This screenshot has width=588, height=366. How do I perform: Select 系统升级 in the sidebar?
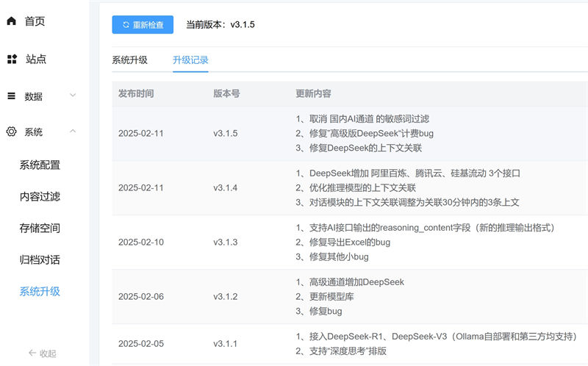pos(40,291)
